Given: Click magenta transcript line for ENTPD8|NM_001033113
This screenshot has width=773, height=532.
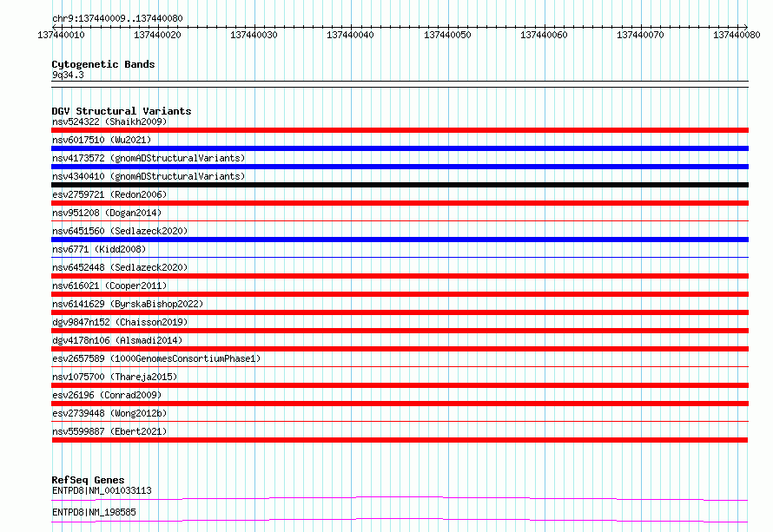Looking at the screenshot, I should coord(400,498).
